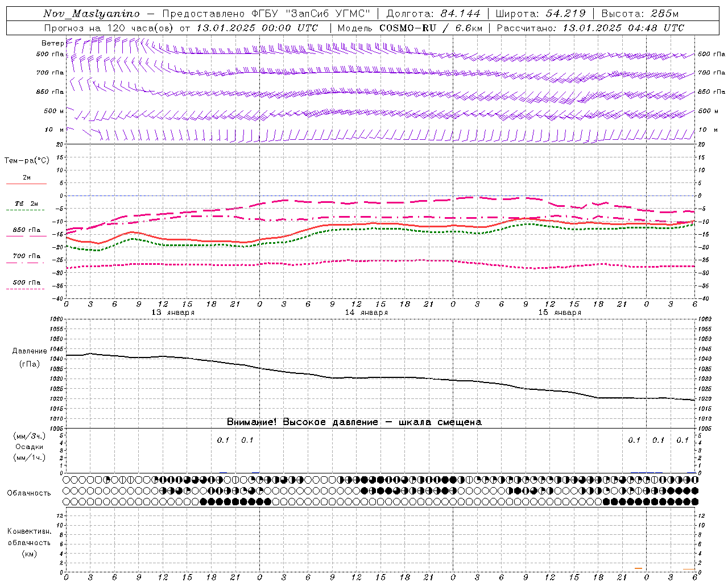Click the 14 января date label
Image resolution: width=728 pixels, height=582 pixels.
366,313
